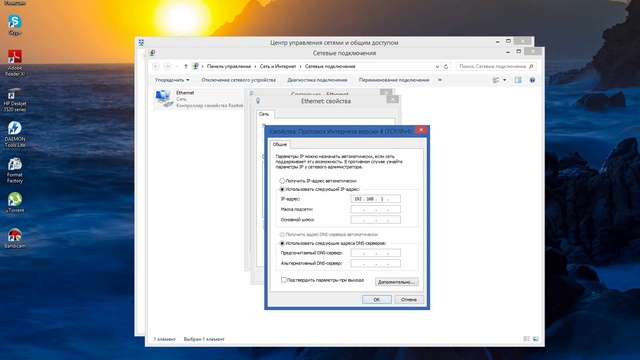The width and height of the screenshot is (640, 360).
Task: Open the recent locations arrow beside navigation buttons
Action: 177,66
